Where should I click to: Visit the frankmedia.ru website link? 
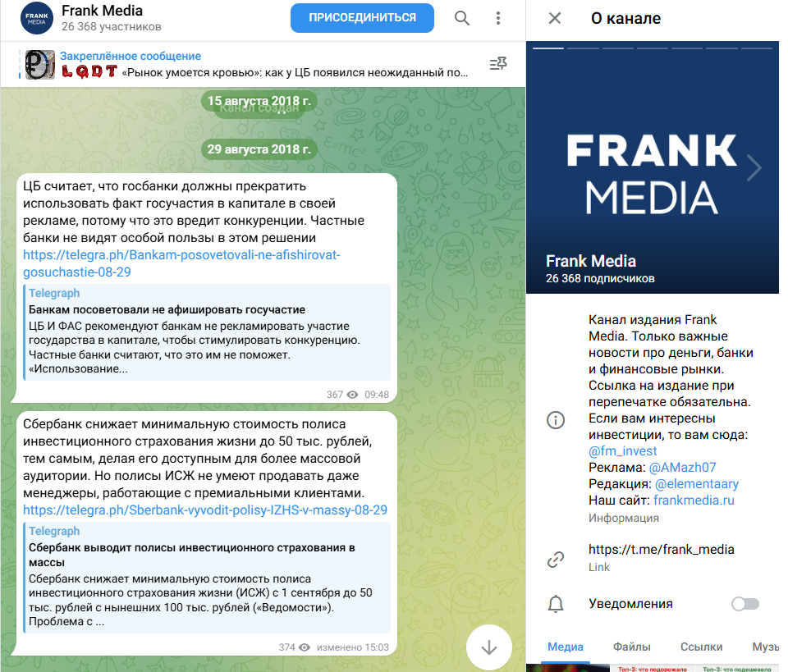[x=694, y=501]
